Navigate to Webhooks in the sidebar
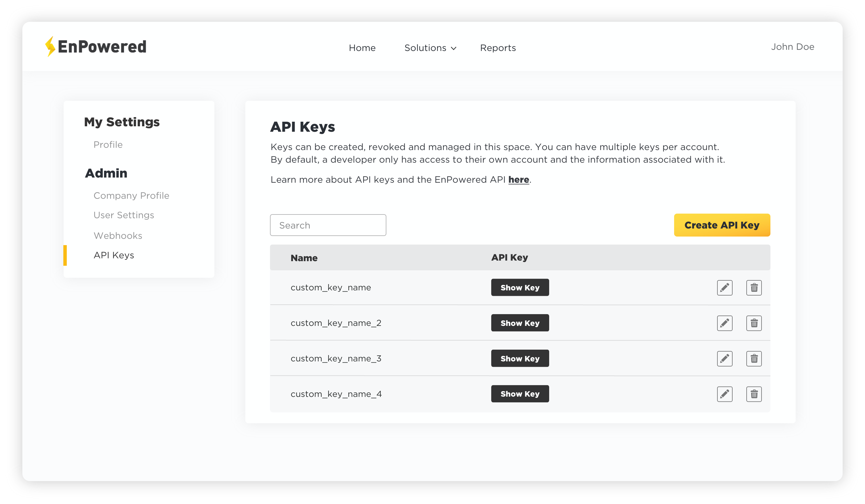The width and height of the screenshot is (865, 504). click(x=118, y=236)
